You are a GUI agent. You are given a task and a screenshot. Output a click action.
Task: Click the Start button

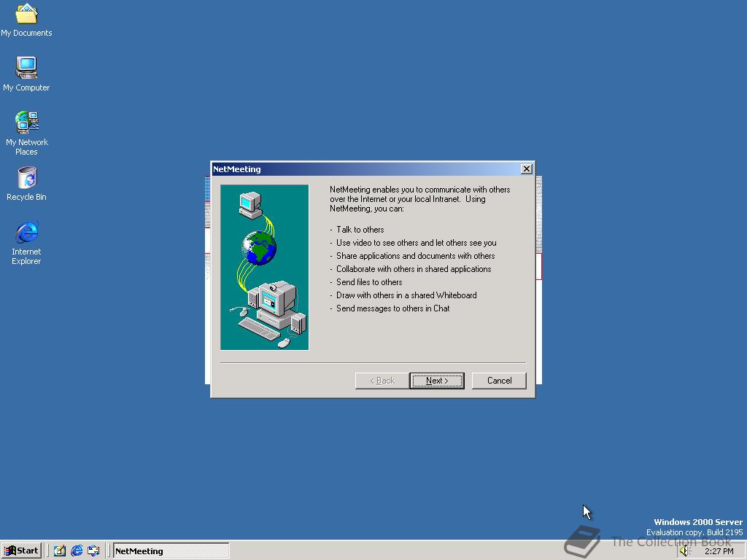(x=21, y=551)
